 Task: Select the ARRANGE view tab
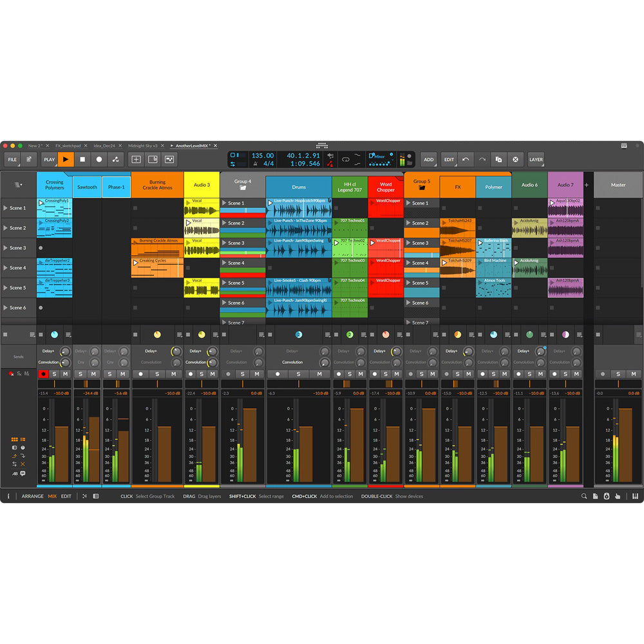pyautogui.click(x=32, y=496)
